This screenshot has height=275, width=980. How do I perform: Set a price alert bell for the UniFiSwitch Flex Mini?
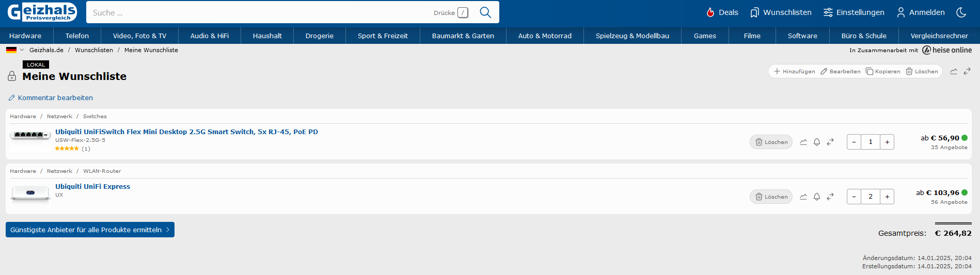point(817,142)
